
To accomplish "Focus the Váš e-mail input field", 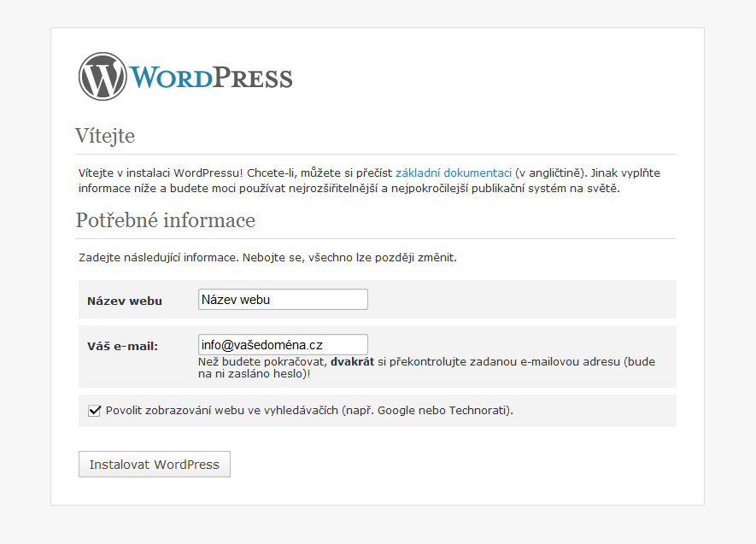I will (283, 345).
